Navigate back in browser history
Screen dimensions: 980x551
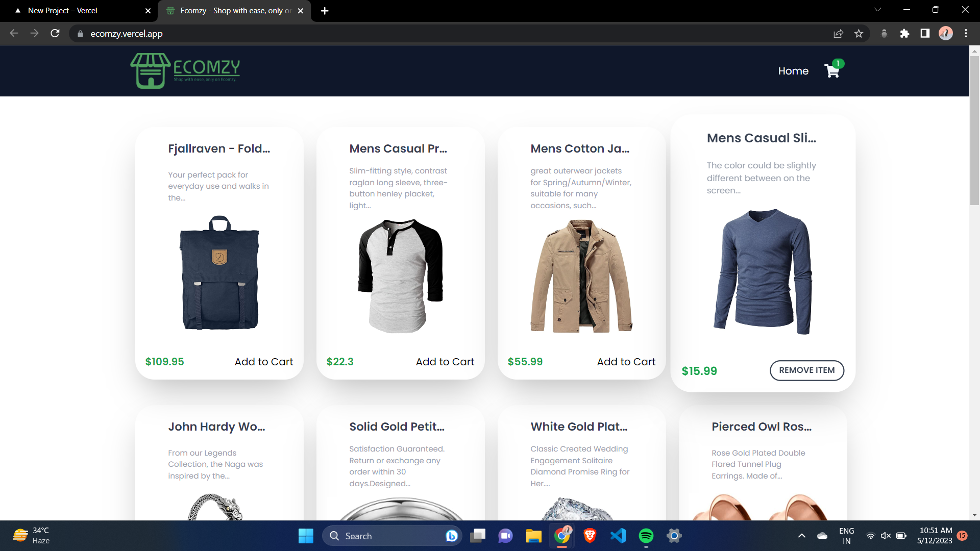coord(13,34)
